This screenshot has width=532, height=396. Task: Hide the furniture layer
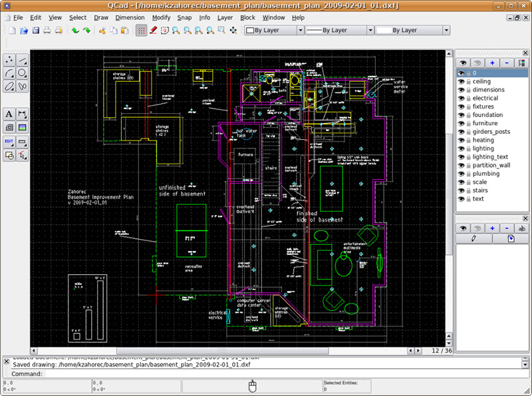(462, 123)
